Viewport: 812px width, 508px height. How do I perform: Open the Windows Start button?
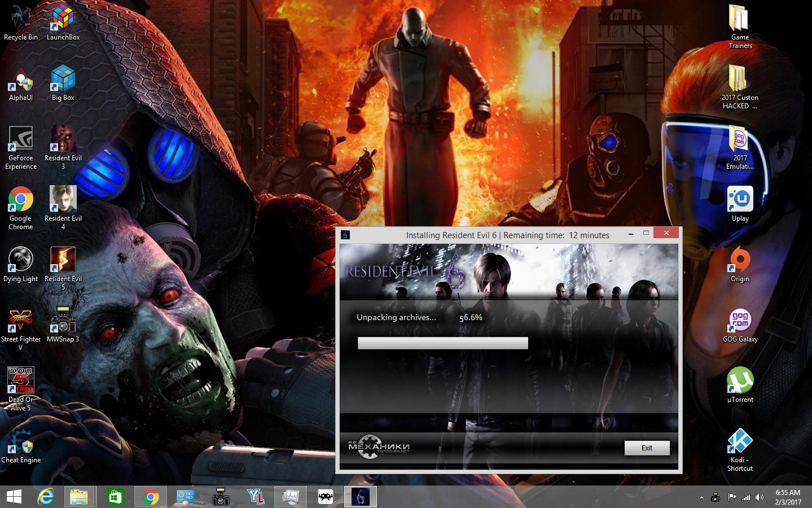pos(14,497)
